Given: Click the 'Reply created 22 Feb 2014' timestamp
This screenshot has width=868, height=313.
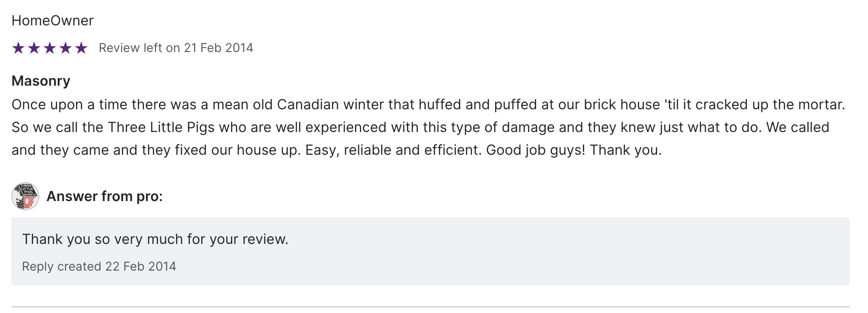Looking at the screenshot, I should 99,266.
